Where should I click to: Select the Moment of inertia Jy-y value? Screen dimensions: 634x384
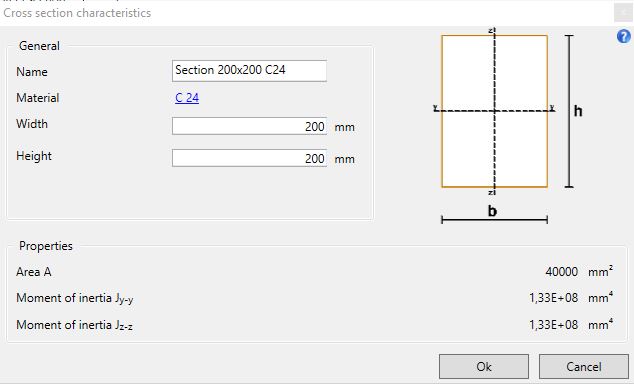[x=554, y=298]
